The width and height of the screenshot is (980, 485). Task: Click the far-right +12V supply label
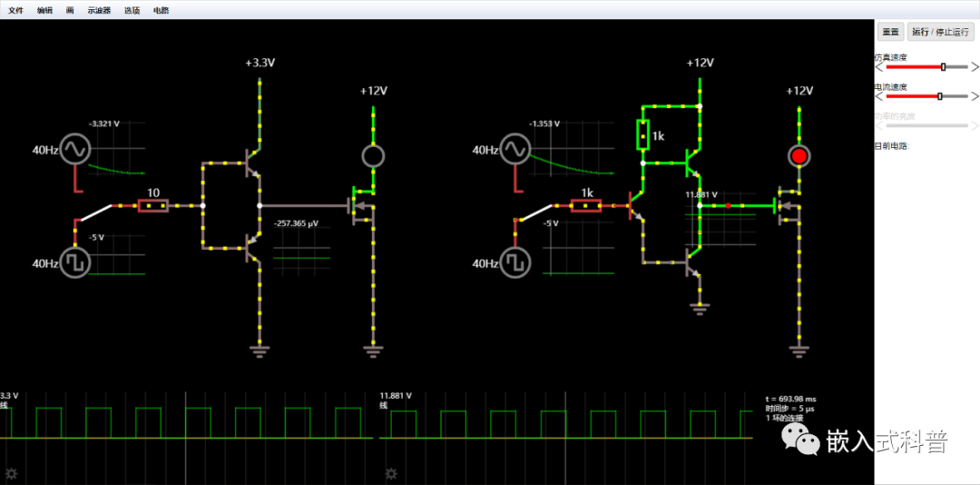tap(799, 91)
